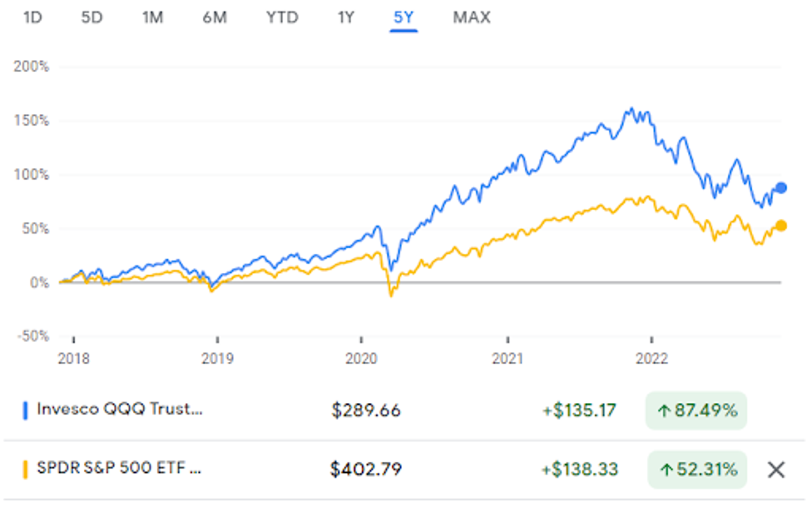Open the YTD performance view
The width and height of the screenshot is (812, 508).
click(283, 17)
